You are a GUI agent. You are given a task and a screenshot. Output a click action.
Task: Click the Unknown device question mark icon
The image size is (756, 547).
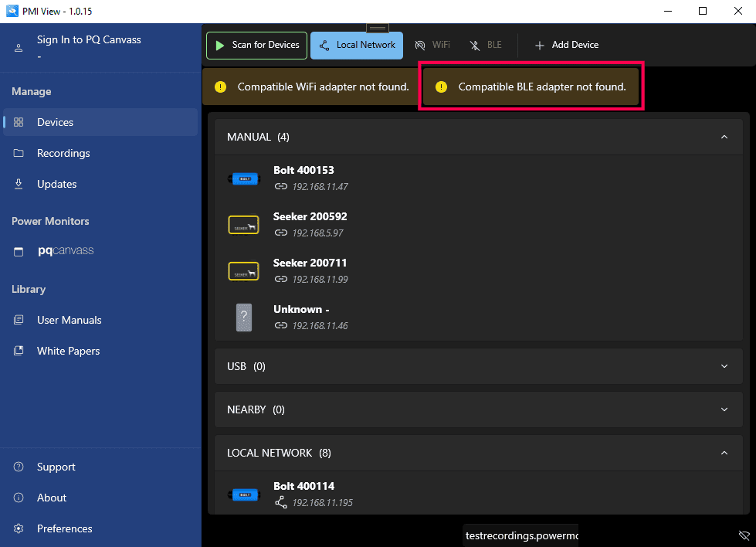tap(243, 318)
